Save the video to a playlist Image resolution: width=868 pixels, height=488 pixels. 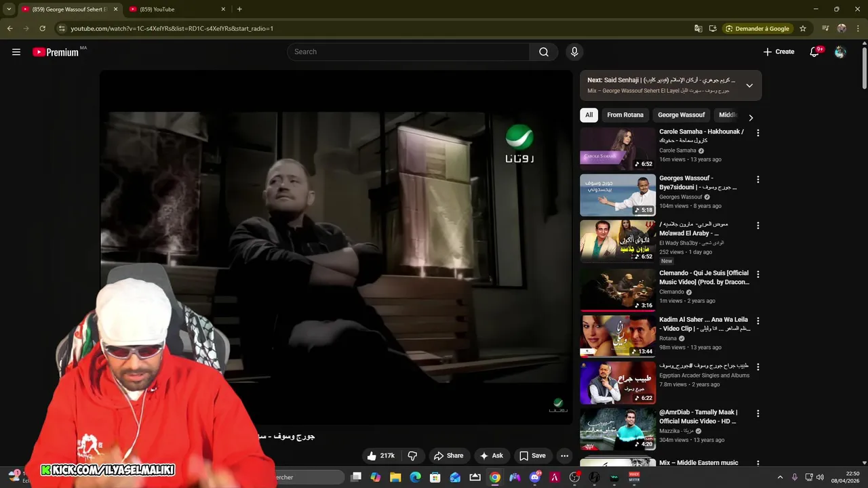tap(532, 455)
